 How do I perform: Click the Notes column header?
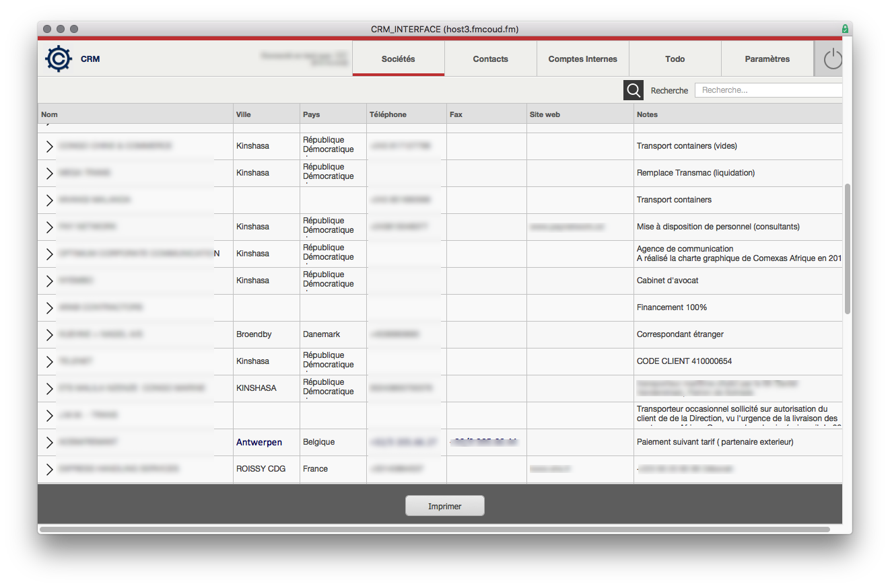pyautogui.click(x=739, y=114)
